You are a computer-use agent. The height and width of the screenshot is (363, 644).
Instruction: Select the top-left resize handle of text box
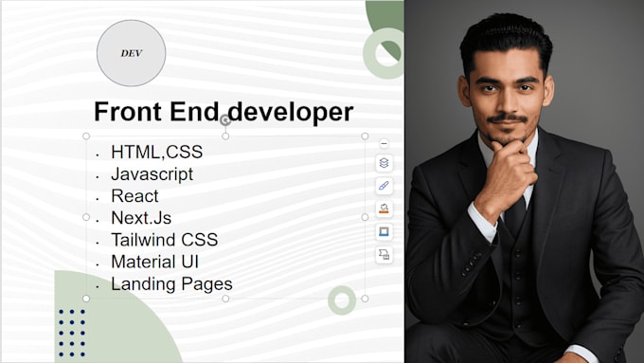[86, 136]
